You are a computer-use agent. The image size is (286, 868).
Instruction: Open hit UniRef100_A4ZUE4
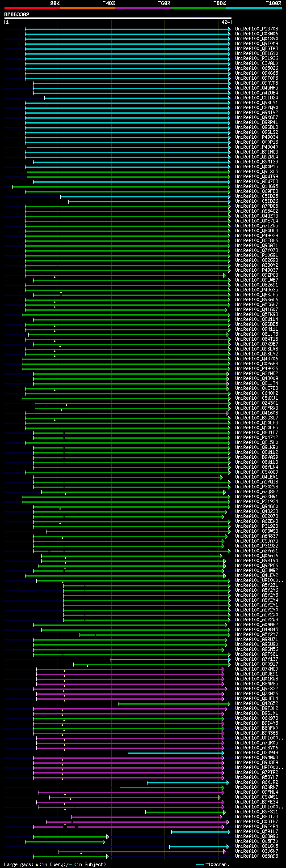tap(257, 93)
